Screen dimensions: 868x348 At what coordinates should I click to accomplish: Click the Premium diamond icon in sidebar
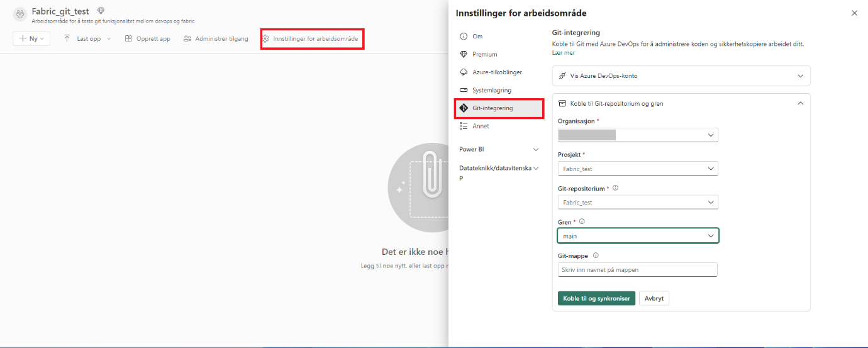click(464, 54)
